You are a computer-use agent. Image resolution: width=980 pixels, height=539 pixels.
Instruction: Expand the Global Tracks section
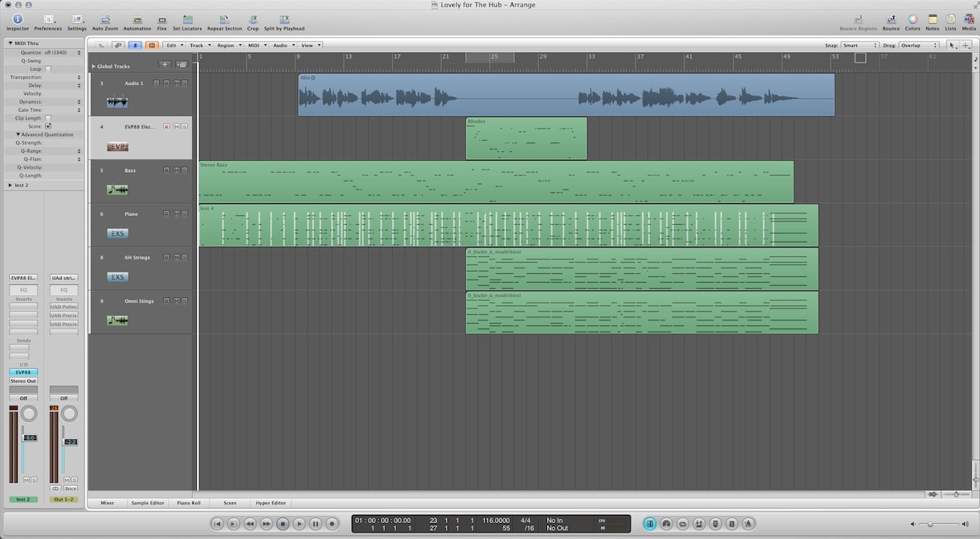[x=93, y=66]
